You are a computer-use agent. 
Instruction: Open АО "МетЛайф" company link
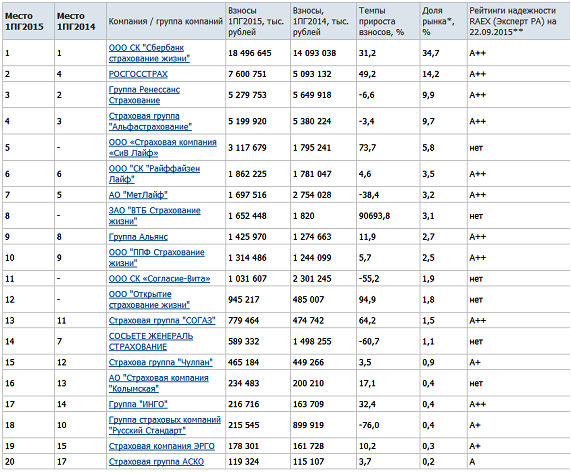click(x=138, y=195)
